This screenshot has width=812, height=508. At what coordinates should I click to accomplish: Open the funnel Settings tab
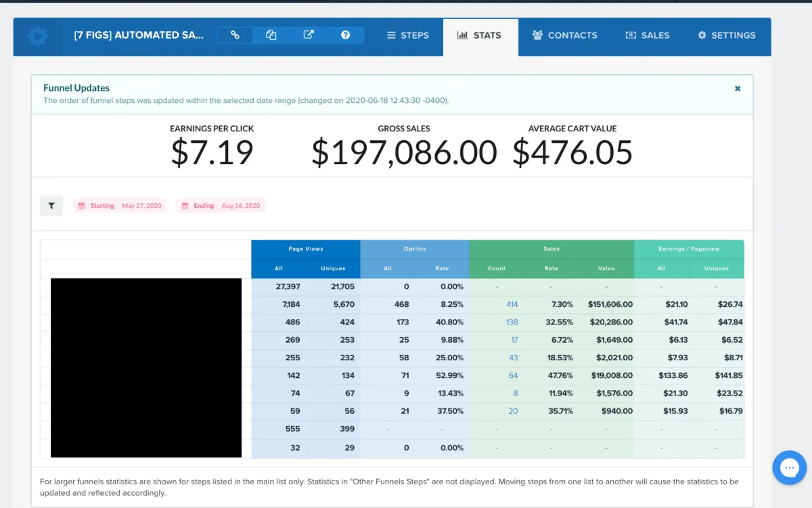point(727,35)
